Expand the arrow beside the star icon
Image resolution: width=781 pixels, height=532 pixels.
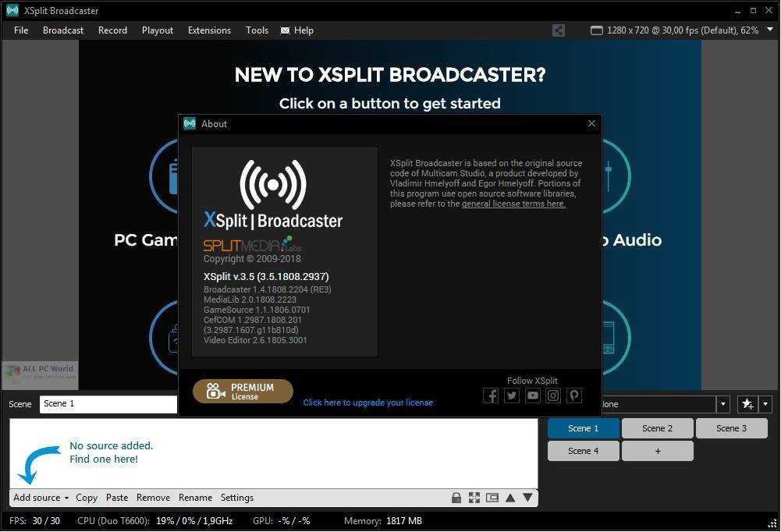pos(765,404)
